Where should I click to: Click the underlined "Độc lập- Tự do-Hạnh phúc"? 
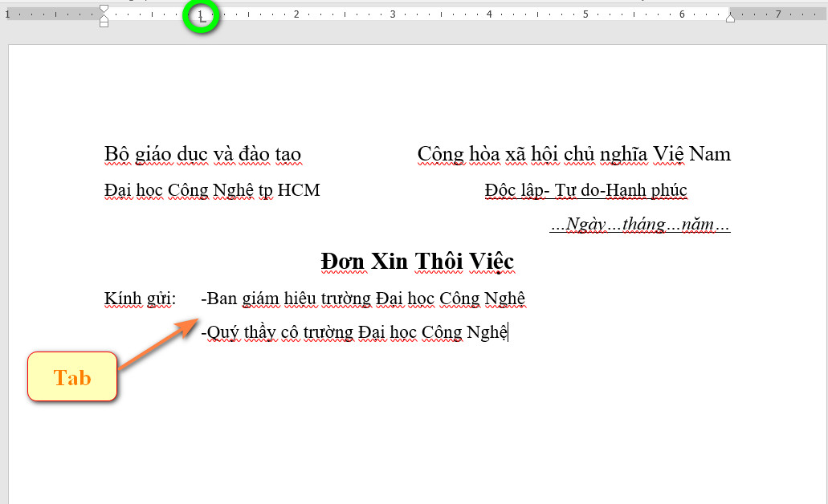click(x=586, y=190)
